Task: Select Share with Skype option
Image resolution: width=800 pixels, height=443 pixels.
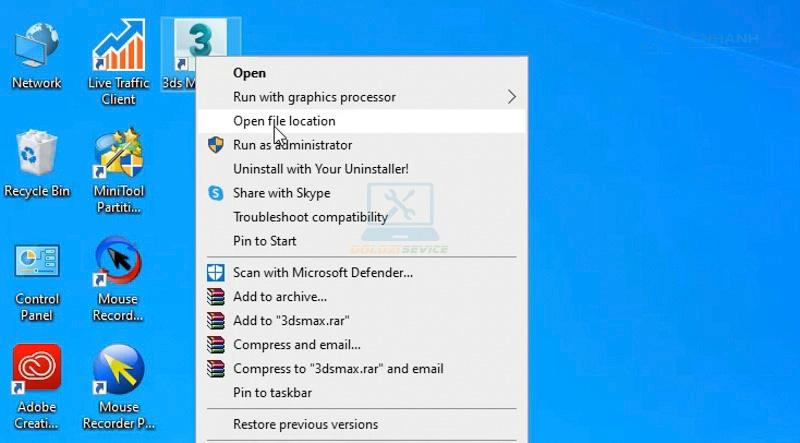Action: pos(361,193)
